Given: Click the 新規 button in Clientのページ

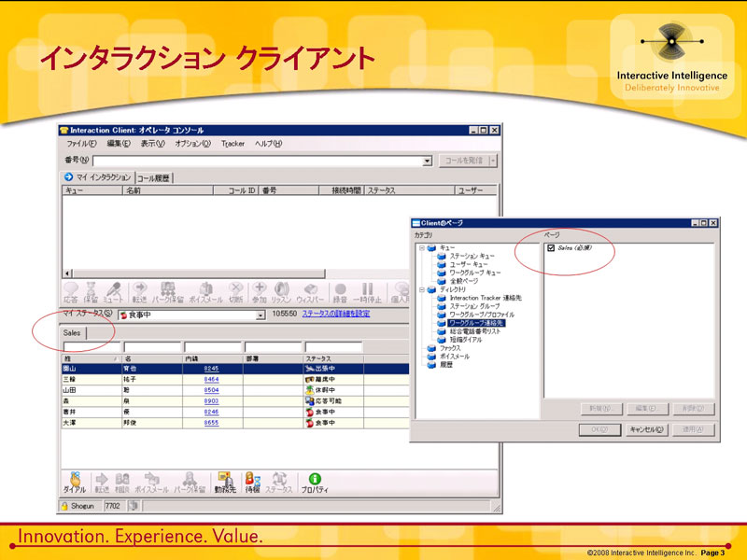Looking at the screenshot, I should pyautogui.click(x=600, y=409).
